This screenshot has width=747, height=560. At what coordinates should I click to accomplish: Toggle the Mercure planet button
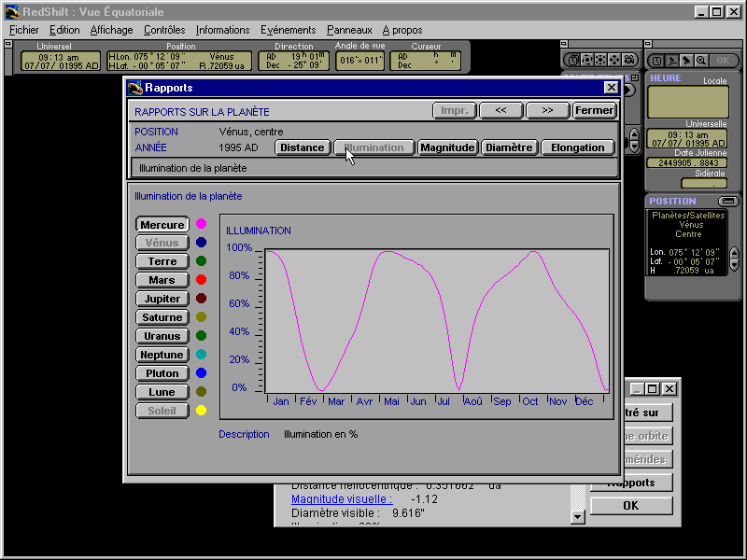[x=162, y=225]
